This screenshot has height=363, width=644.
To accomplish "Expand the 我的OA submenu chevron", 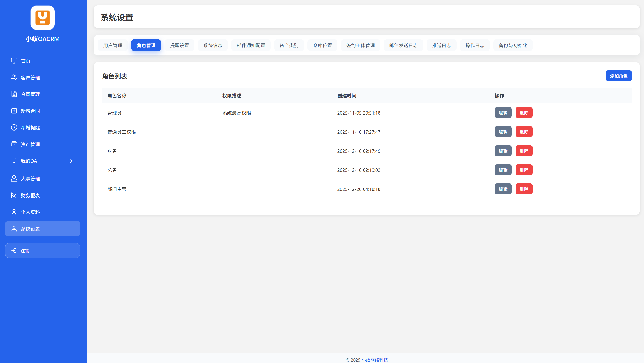I will click(71, 161).
